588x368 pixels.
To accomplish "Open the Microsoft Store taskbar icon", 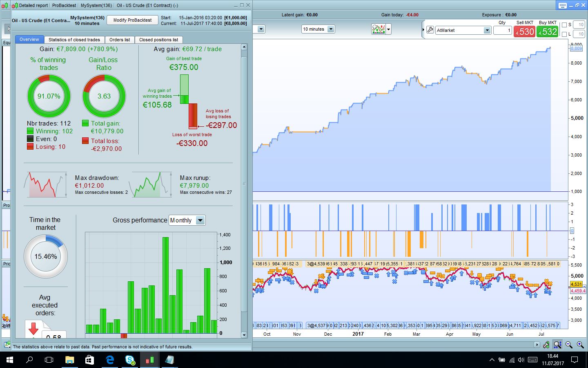I will 90,360.
